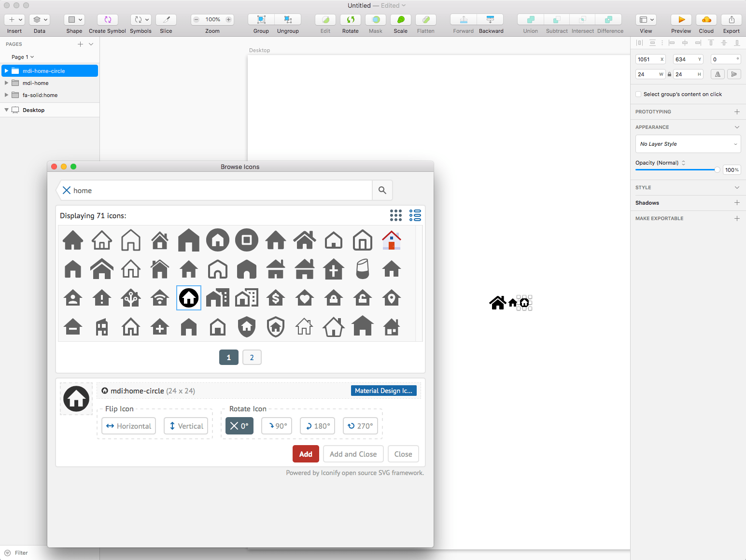The image size is (746, 560).
Task: Select the home with map marker icon
Action: (392, 298)
